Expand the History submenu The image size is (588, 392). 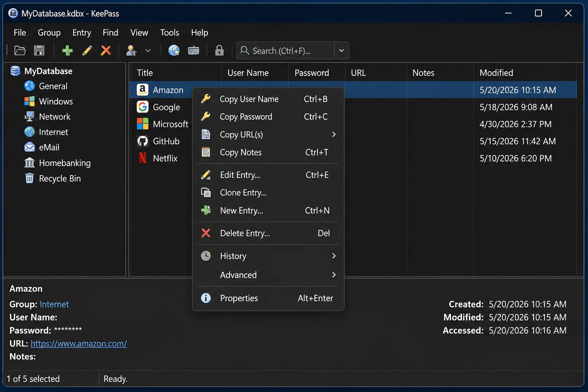coord(268,256)
